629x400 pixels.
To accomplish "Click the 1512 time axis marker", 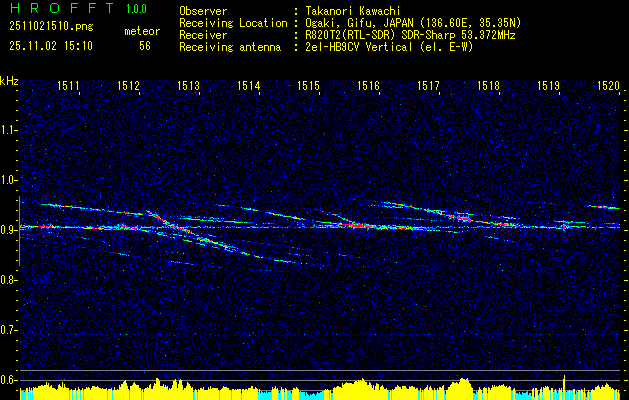I will pos(128,85).
